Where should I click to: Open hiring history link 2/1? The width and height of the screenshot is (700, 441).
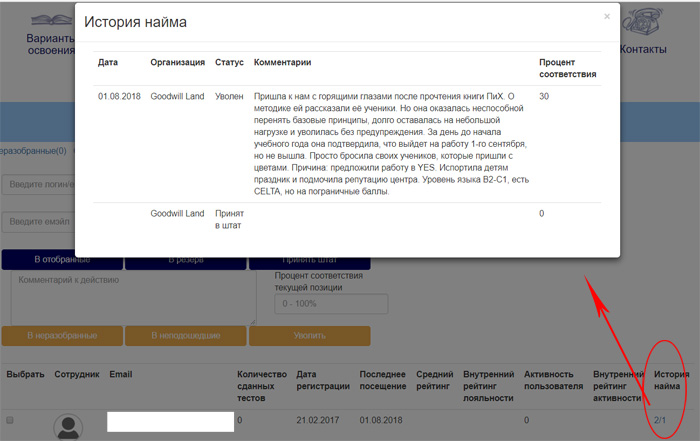659,420
